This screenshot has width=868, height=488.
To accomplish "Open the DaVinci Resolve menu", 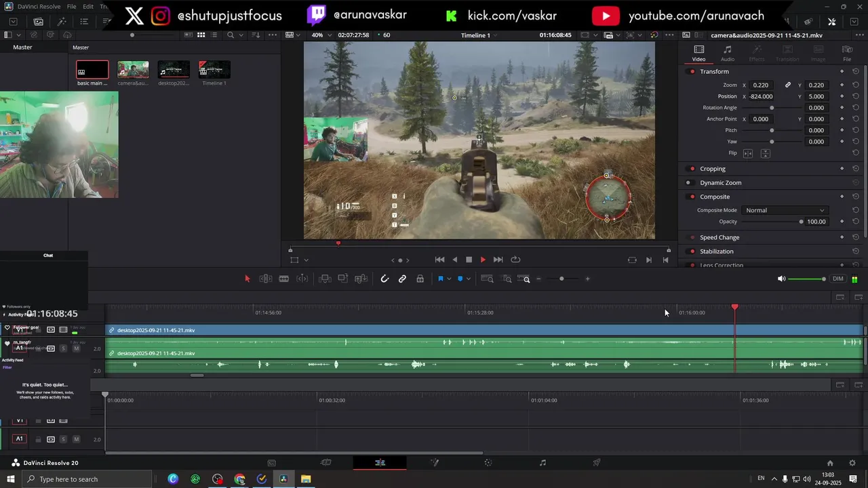I will pyautogui.click(x=39, y=6).
